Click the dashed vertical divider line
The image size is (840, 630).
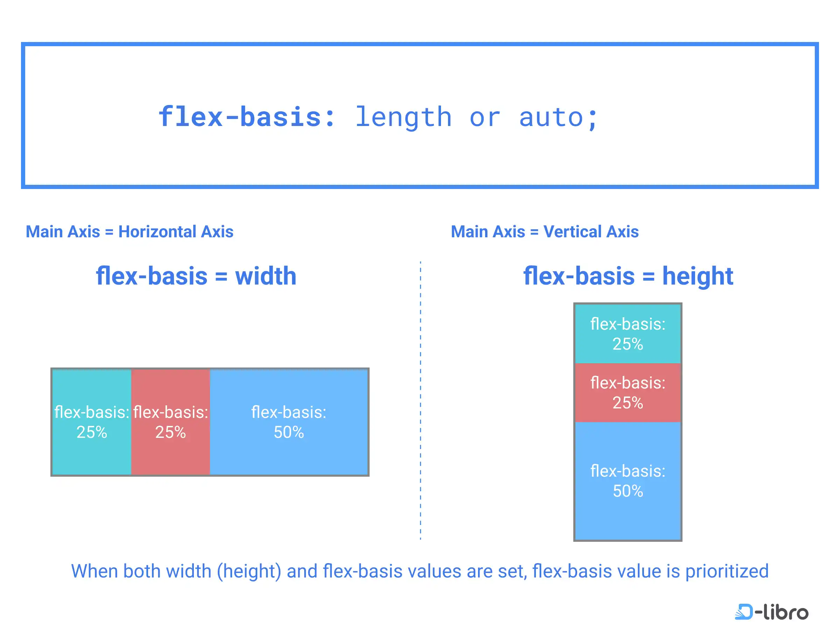pos(420,399)
